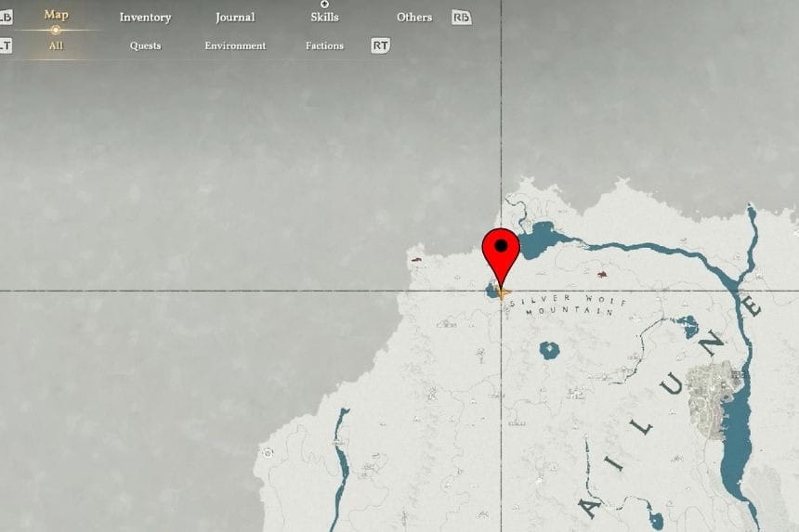The height and width of the screenshot is (532, 799).
Task: Click the circular icon on the western coast
Action: 269,453
